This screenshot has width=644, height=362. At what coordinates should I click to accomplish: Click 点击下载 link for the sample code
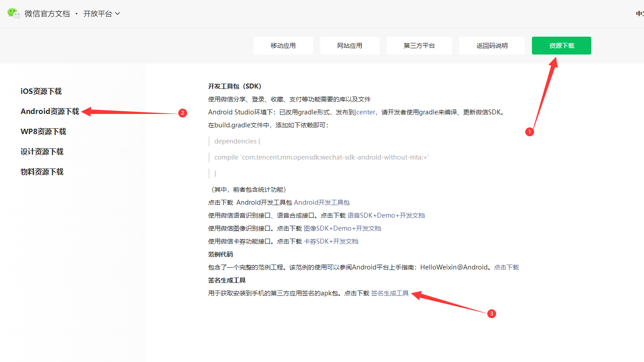click(506, 267)
